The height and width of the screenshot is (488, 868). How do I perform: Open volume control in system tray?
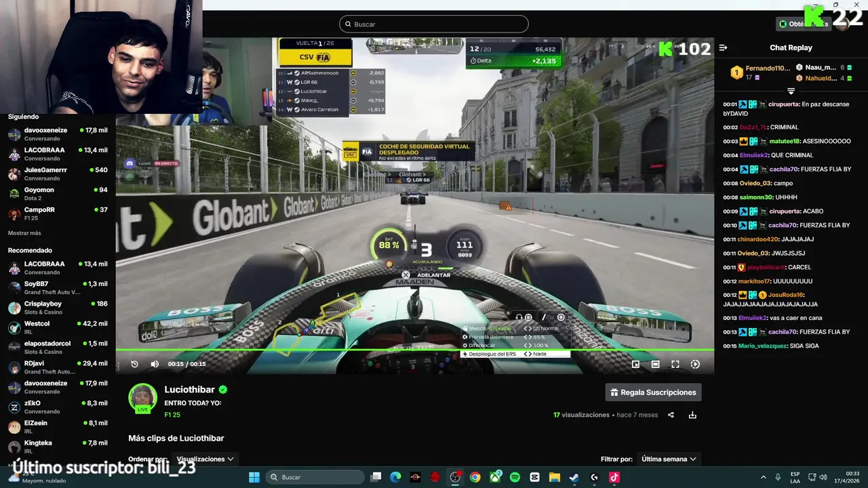tap(823, 477)
